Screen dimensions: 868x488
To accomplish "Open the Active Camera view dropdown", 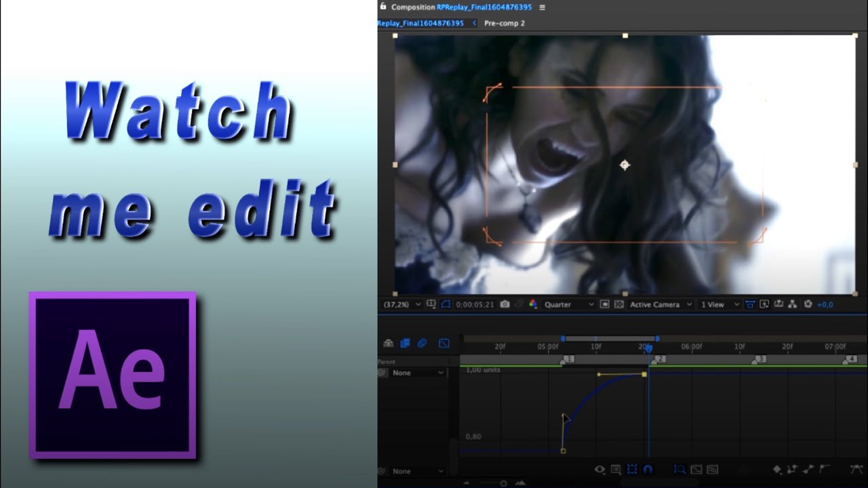I will pos(660,304).
